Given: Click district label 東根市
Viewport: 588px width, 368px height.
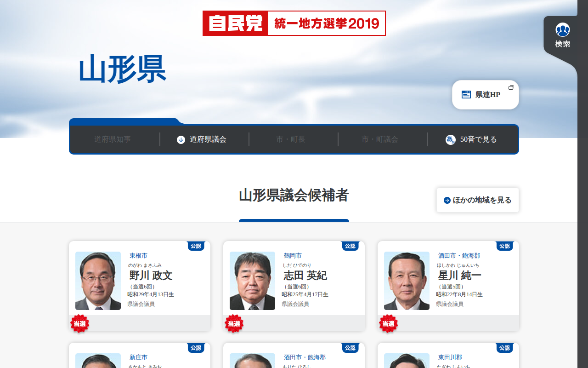Looking at the screenshot, I should [x=138, y=256].
